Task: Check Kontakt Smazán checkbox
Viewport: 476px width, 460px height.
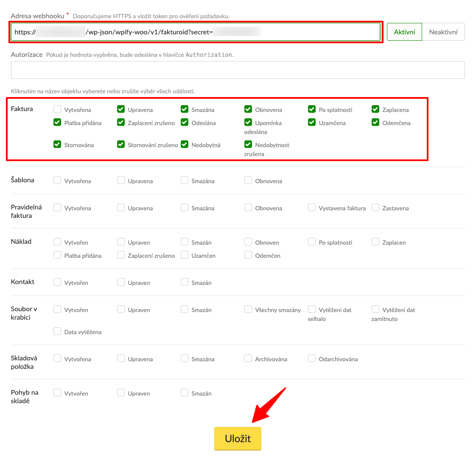Action: (185, 282)
